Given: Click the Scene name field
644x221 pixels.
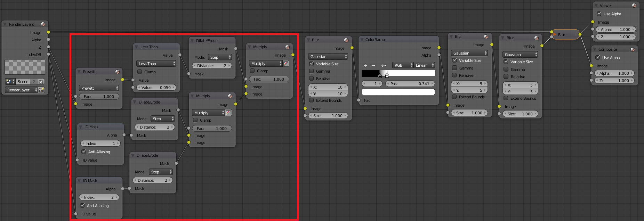Looking at the screenshot, I should coord(23,82).
